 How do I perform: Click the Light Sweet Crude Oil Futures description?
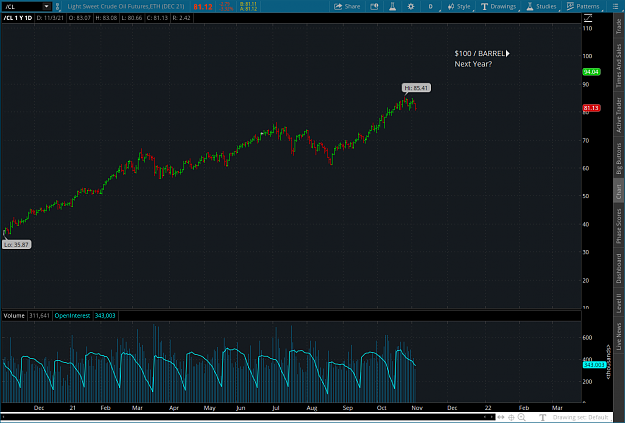pyautogui.click(x=126, y=6)
